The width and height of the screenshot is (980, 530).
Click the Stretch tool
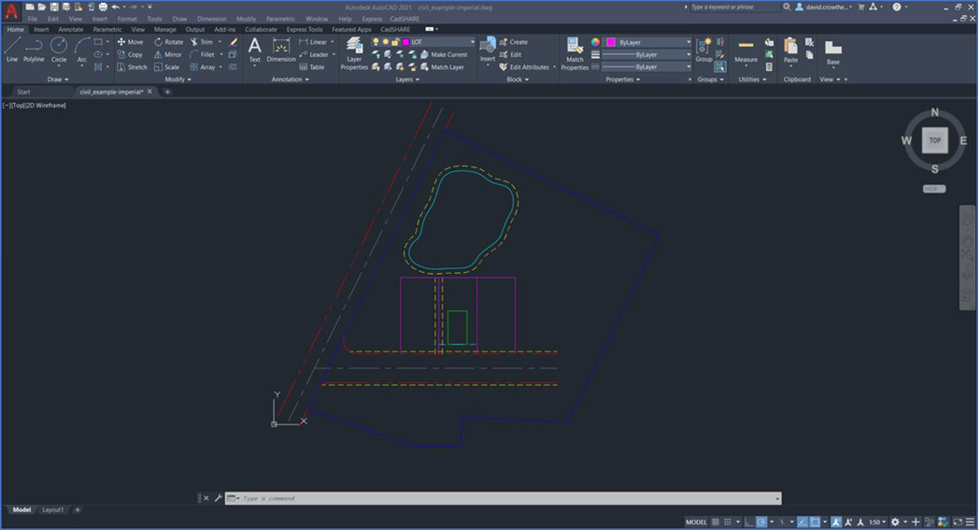pyautogui.click(x=132, y=67)
